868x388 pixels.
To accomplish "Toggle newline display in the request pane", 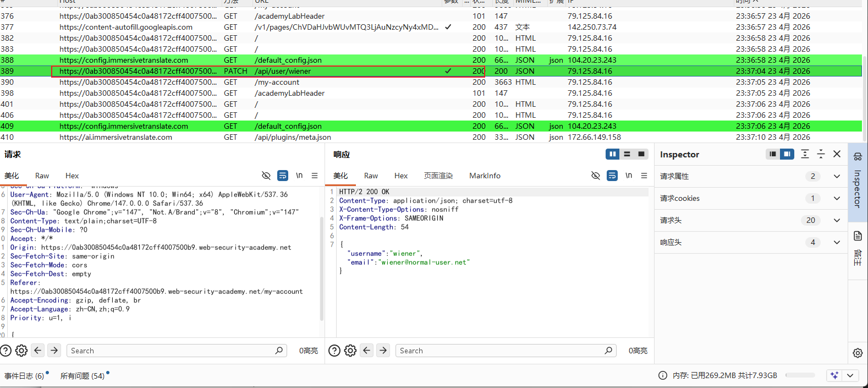I will (299, 176).
